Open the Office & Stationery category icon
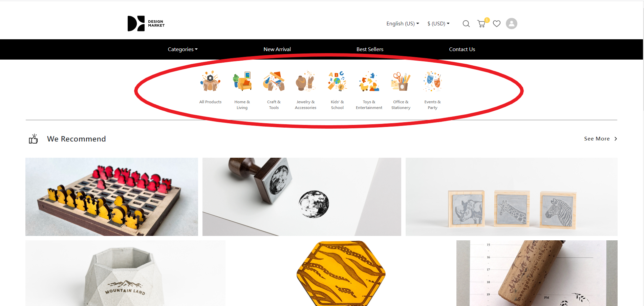 [x=401, y=82]
